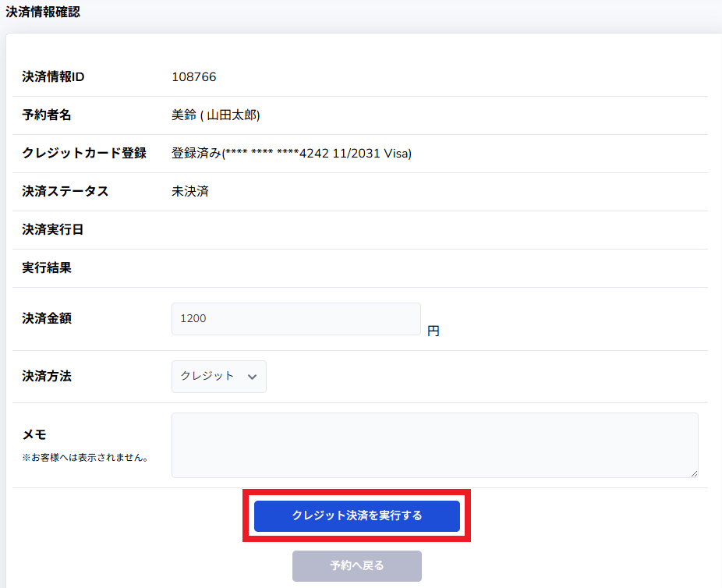Screen dimensions: 722x588
Task: Click the 決済実行日 row label
Action: click(x=52, y=230)
